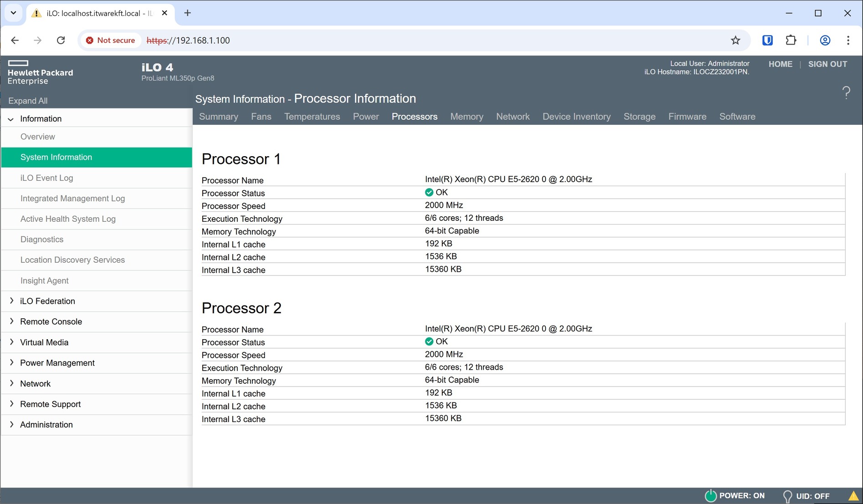Click the Processor 2 heading

click(x=241, y=308)
